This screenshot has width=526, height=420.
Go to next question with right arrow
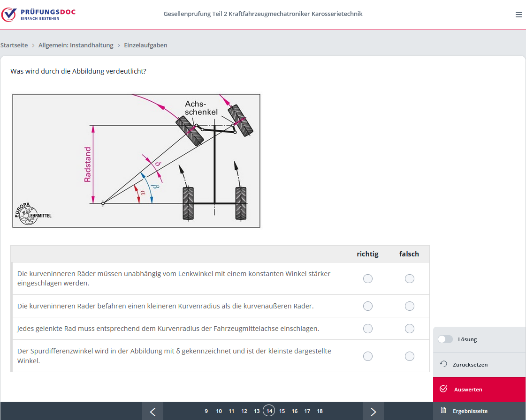pyautogui.click(x=373, y=411)
